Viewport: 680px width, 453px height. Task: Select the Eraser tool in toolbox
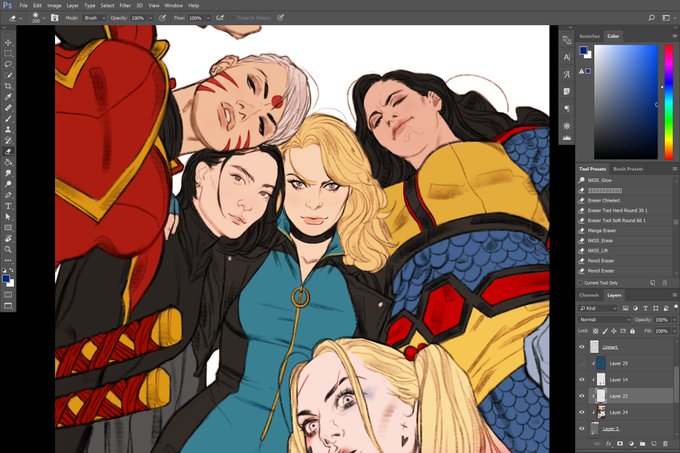click(8, 151)
